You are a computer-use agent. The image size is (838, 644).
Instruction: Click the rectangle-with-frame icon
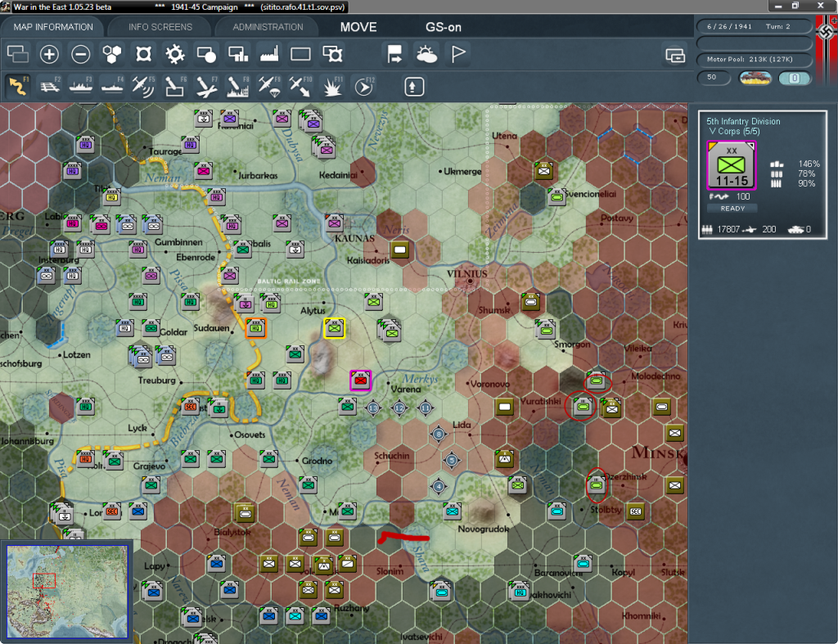pos(332,54)
